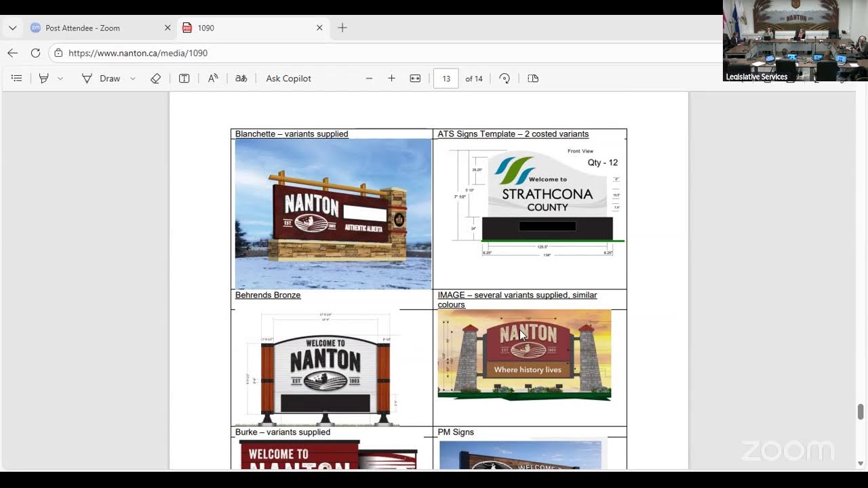Click 'Blanchette – variants supplied' heading
The width and height of the screenshot is (868, 488).
click(x=292, y=134)
